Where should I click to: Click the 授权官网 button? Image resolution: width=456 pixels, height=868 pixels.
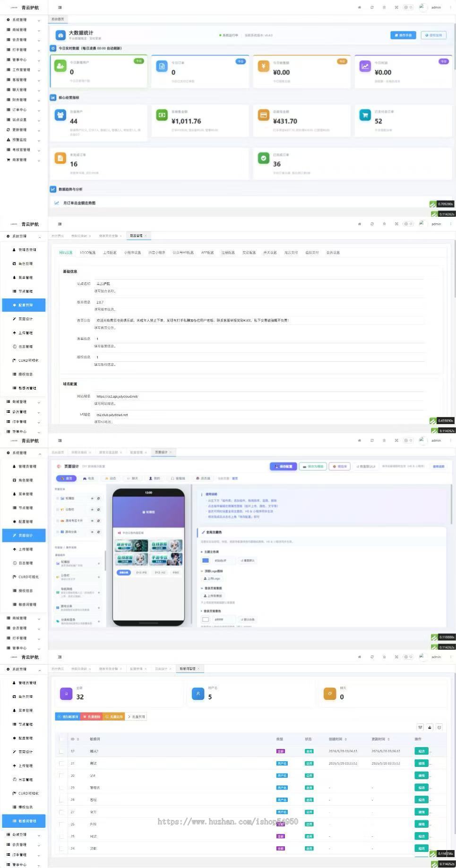click(433, 35)
